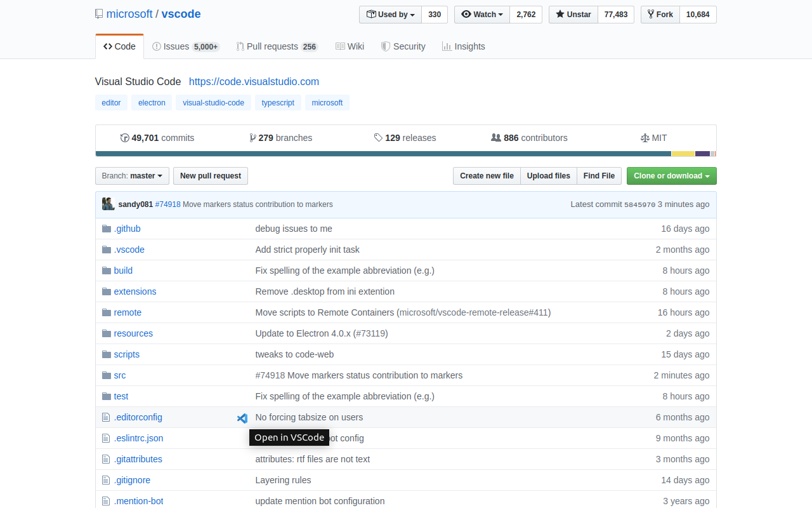Open the Branch: master selector
This screenshot has height=508, width=812.
tap(132, 176)
